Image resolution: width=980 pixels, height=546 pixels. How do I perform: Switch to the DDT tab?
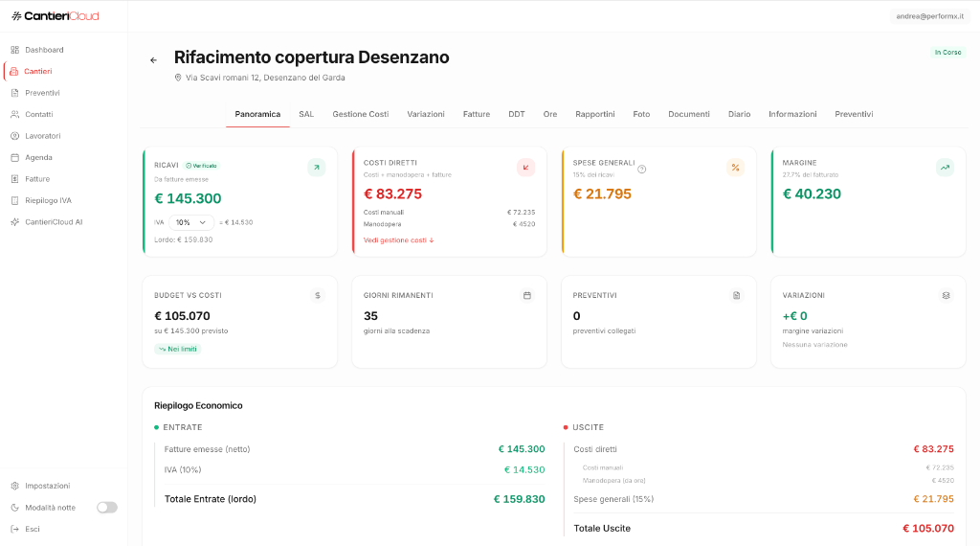[516, 114]
